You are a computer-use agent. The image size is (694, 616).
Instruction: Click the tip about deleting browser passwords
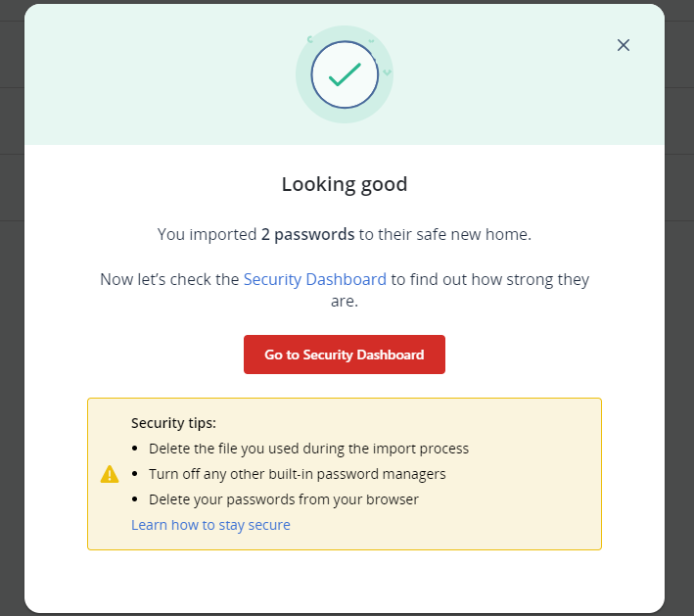coord(283,499)
